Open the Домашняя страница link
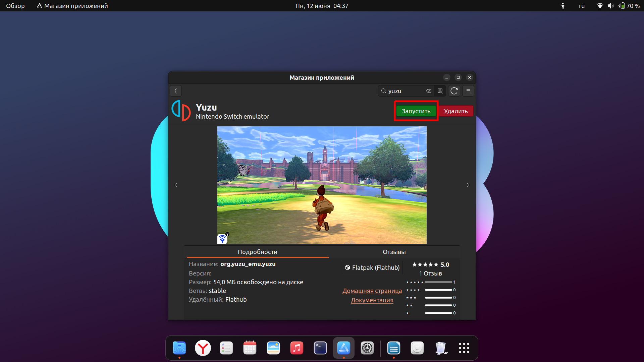The width and height of the screenshot is (644, 362). pyautogui.click(x=372, y=291)
